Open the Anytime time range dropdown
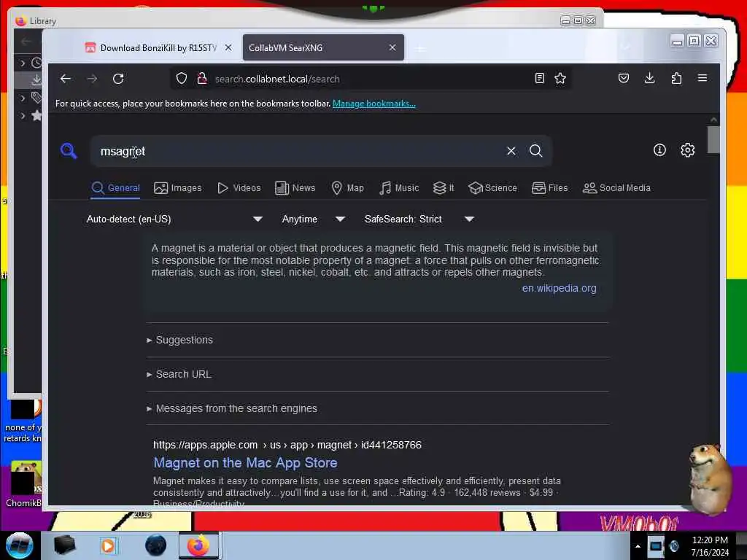This screenshot has height=560, width=747. tap(313, 219)
